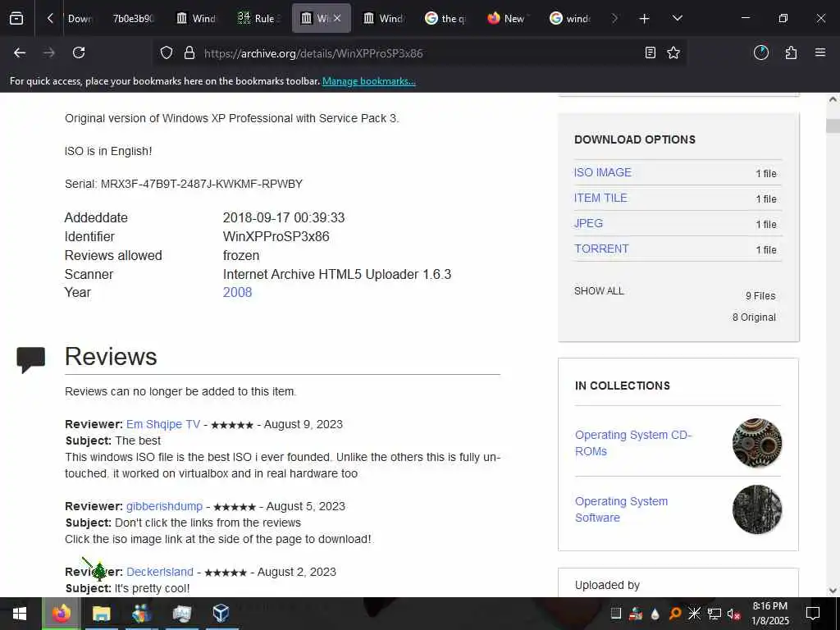Open the people-figure taskbar app icon
This screenshot has width=840, height=630.
pos(141,614)
